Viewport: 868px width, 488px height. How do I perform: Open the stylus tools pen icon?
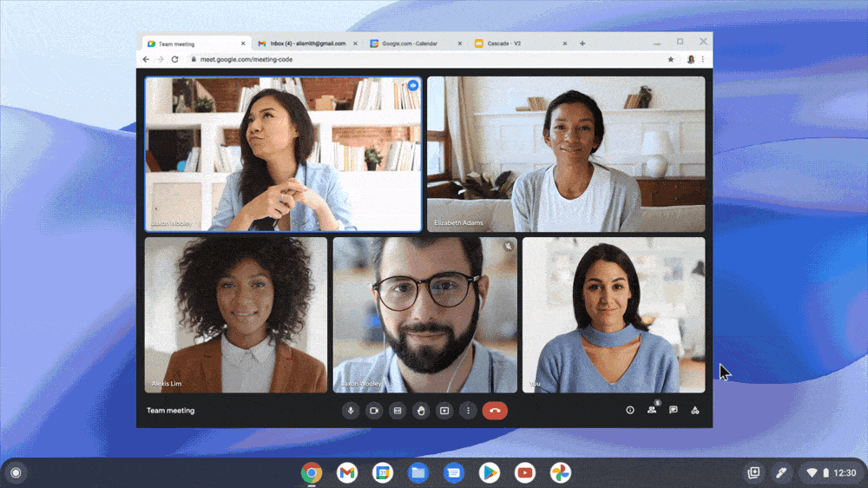[x=781, y=472]
